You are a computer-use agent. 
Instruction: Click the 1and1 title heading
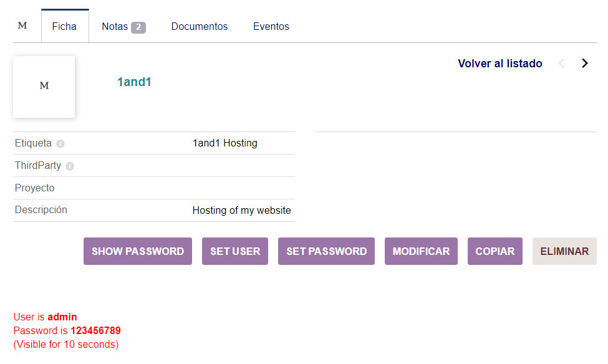[x=134, y=82]
